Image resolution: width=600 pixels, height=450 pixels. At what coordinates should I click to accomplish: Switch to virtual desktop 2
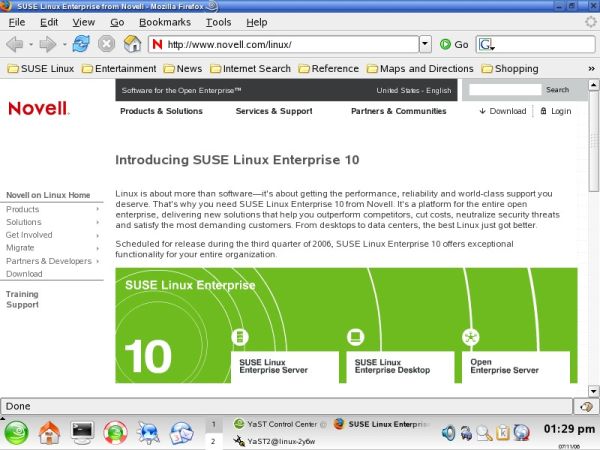(213, 441)
